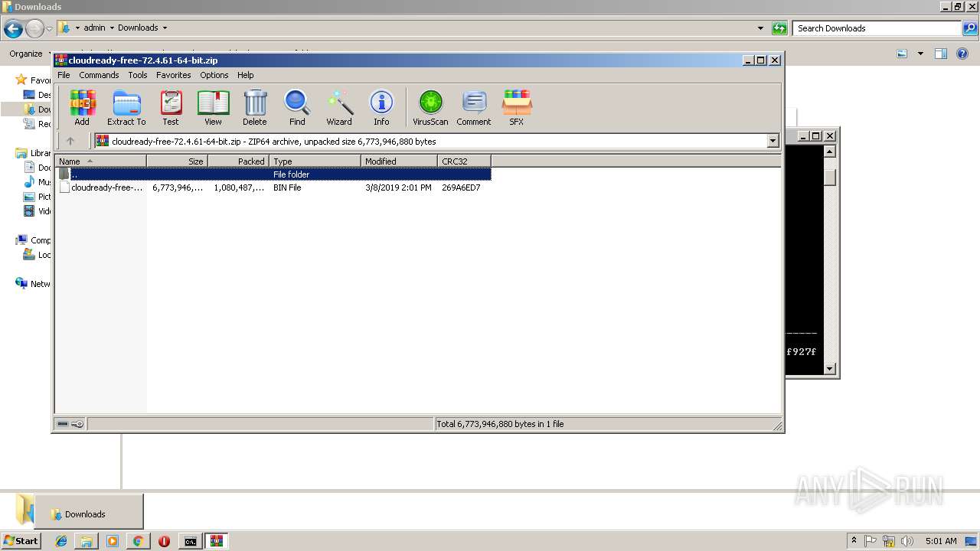Click the Delete trash icon

click(x=255, y=107)
